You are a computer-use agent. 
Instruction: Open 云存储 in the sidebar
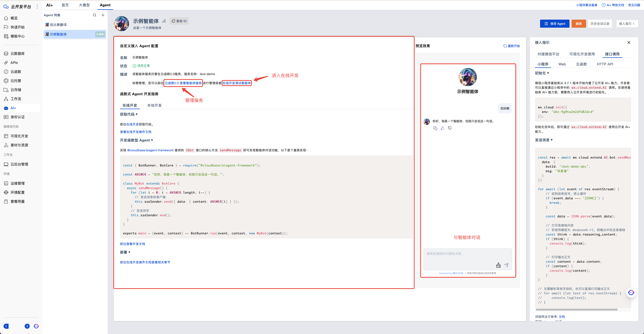click(x=16, y=90)
